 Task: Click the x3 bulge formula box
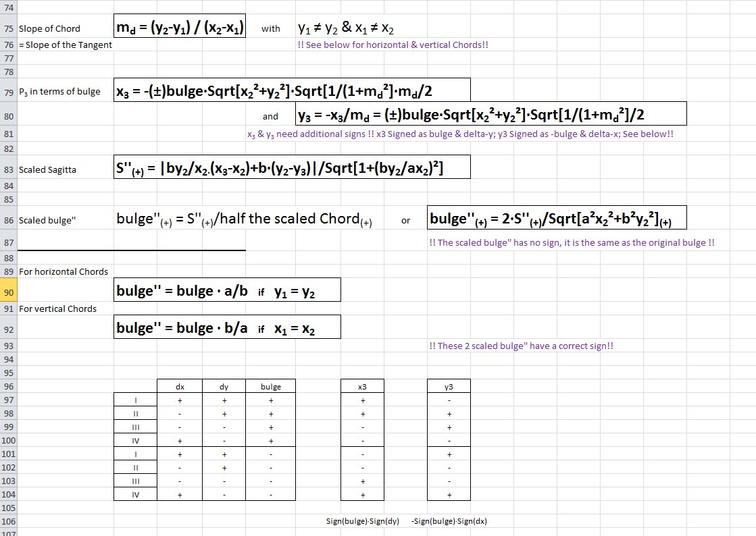[x=292, y=90]
